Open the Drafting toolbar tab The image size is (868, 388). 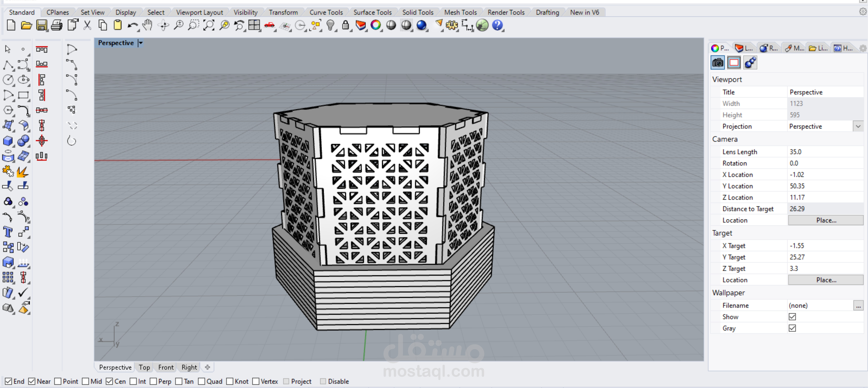click(547, 13)
